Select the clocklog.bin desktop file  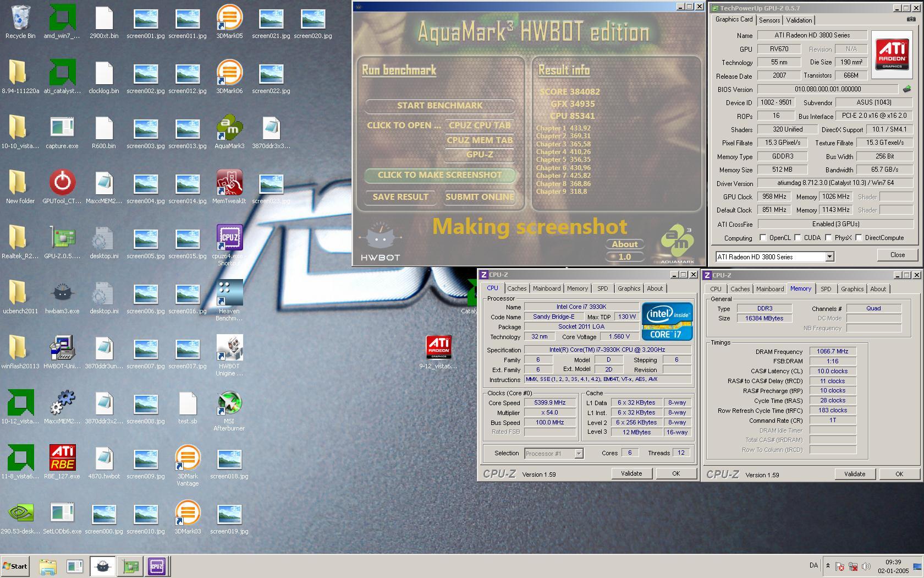(x=104, y=77)
